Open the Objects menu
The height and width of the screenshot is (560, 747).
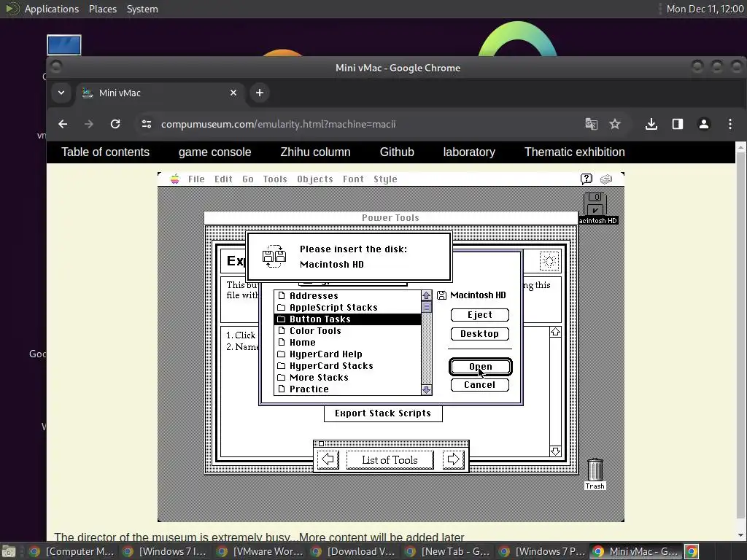click(x=315, y=179)
